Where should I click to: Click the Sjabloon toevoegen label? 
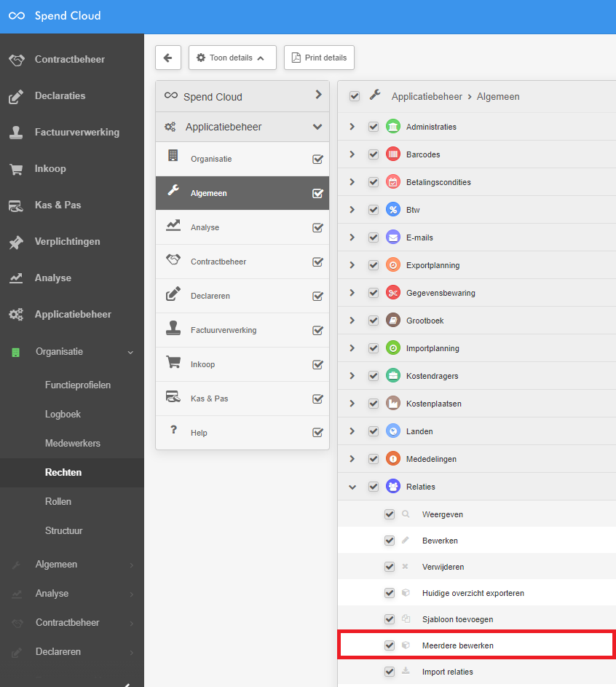[x=457, y=619]
